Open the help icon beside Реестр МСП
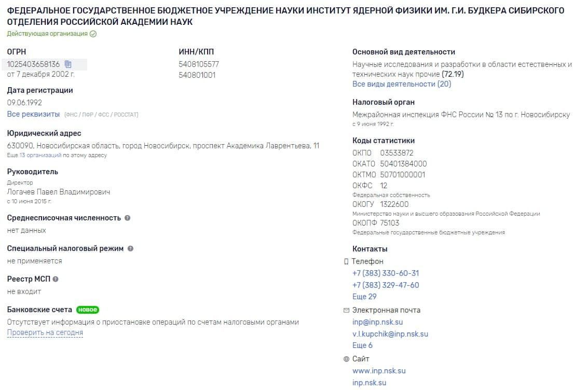Image resolution: width=588 pixels, height=391 pixels. click(x=56, y=279)
